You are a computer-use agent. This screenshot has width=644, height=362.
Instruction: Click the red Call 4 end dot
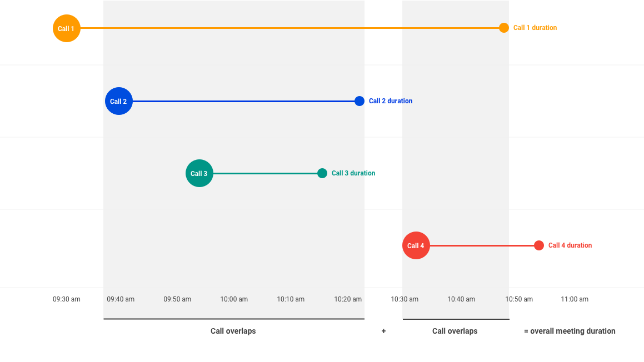coord(539,245)
